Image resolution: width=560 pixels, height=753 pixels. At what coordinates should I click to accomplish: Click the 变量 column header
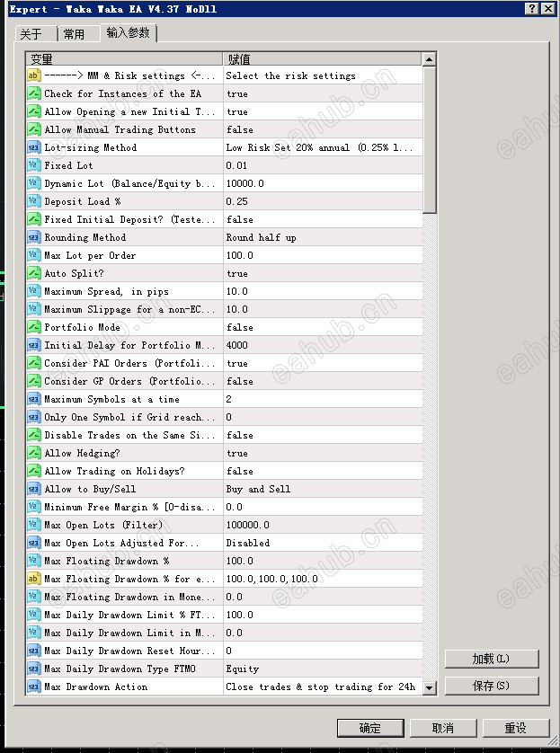124,58
